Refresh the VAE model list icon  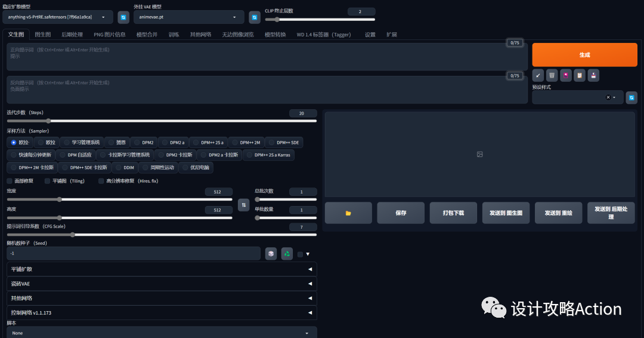(254, 17)
